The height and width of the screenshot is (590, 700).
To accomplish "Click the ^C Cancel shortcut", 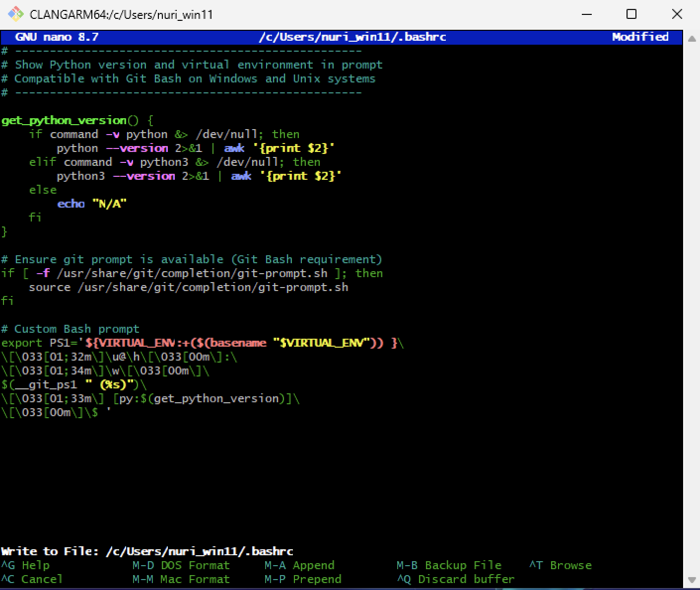I will click(x=32, y=579).
